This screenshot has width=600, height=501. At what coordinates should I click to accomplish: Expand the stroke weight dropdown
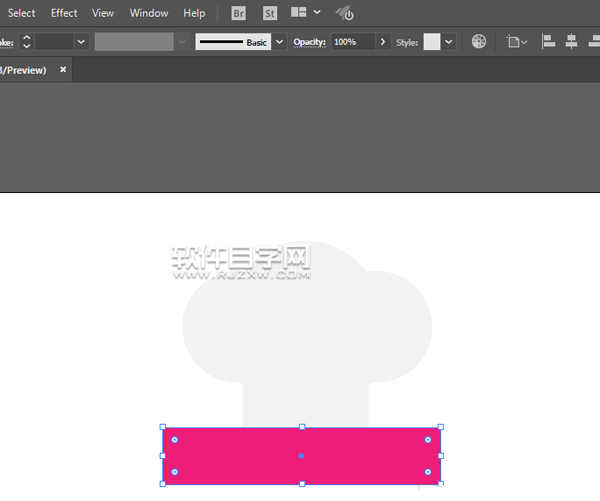click(x=81, y=42)
